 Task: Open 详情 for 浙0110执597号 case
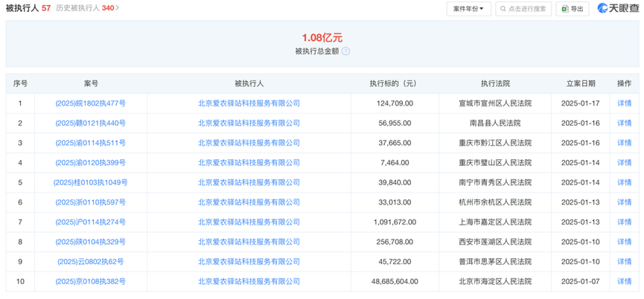[625, 202]
